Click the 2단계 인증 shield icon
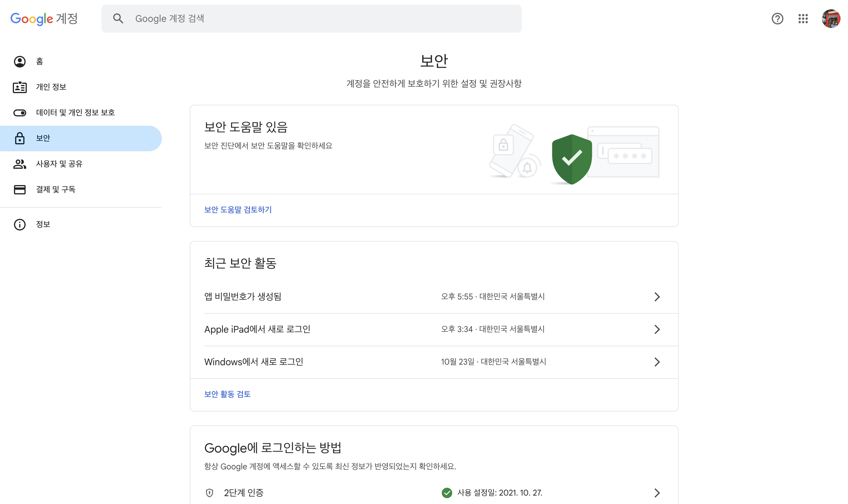 tap(210, 493)
